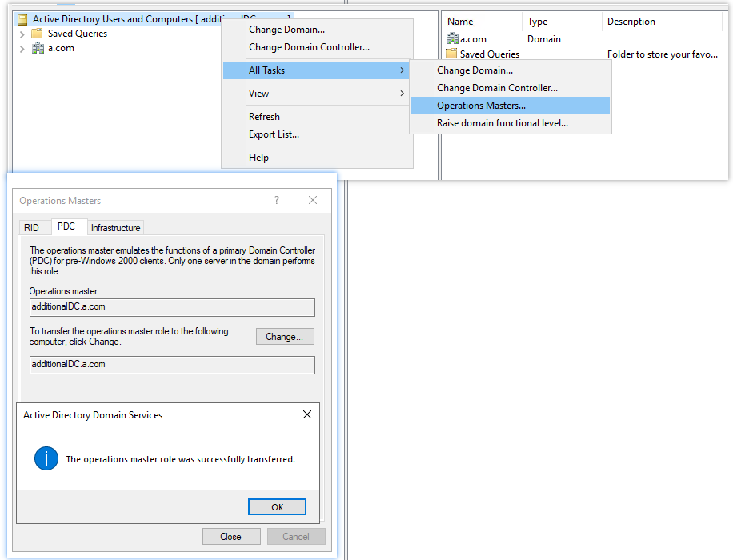Click the Change button to transfer the role
The image size is (733, 560).
(x=285, y=336)
